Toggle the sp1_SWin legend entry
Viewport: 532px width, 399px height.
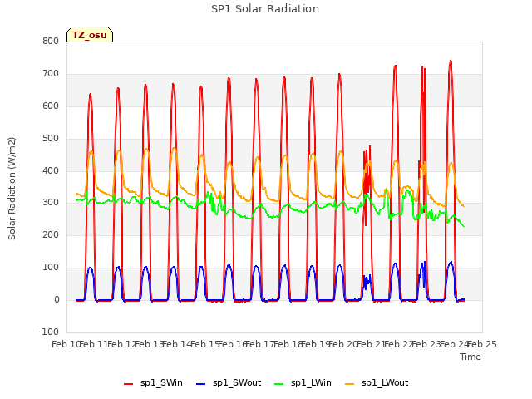click(x=153, y=383)
